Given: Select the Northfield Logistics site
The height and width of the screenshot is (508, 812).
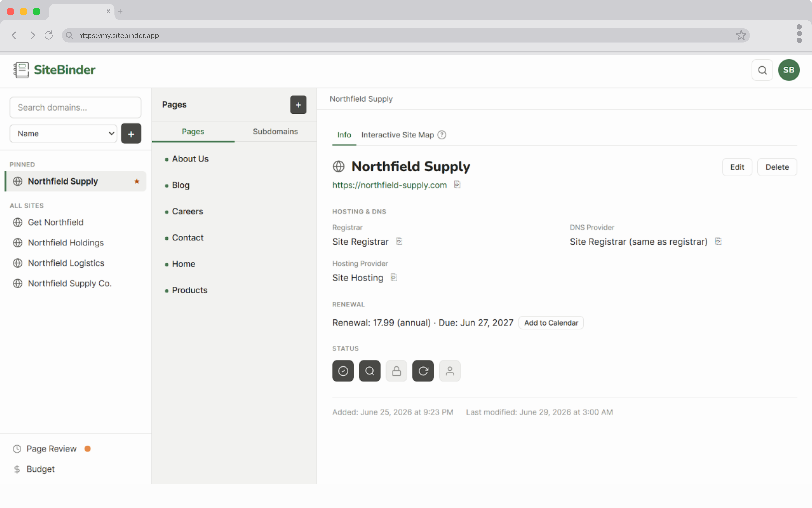Looking at the screenshot, I should [x=76, y=263].
